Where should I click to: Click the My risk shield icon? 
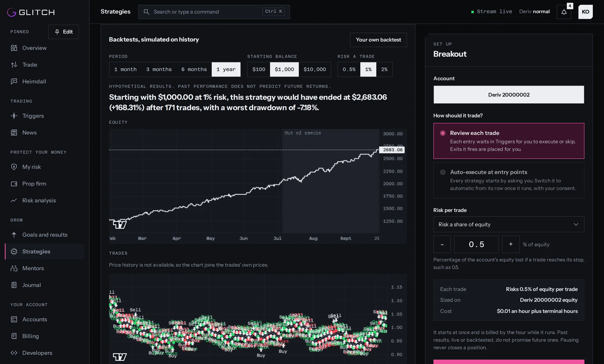pyautogui.click(x=14, y=167)
